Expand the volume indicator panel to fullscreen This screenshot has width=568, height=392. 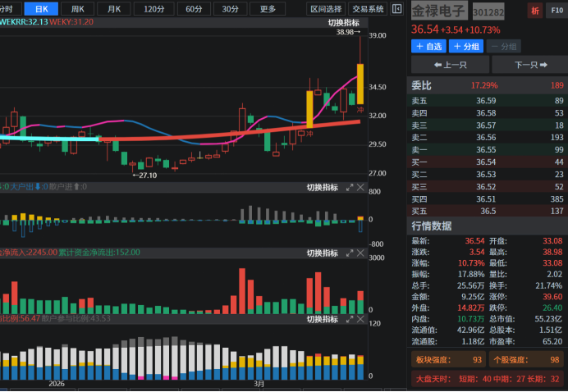pos(350,188)
